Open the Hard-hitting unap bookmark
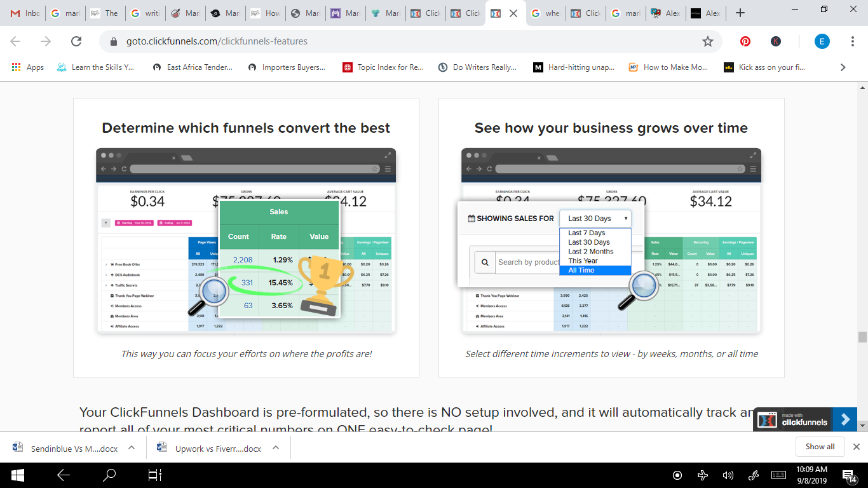 574,67
